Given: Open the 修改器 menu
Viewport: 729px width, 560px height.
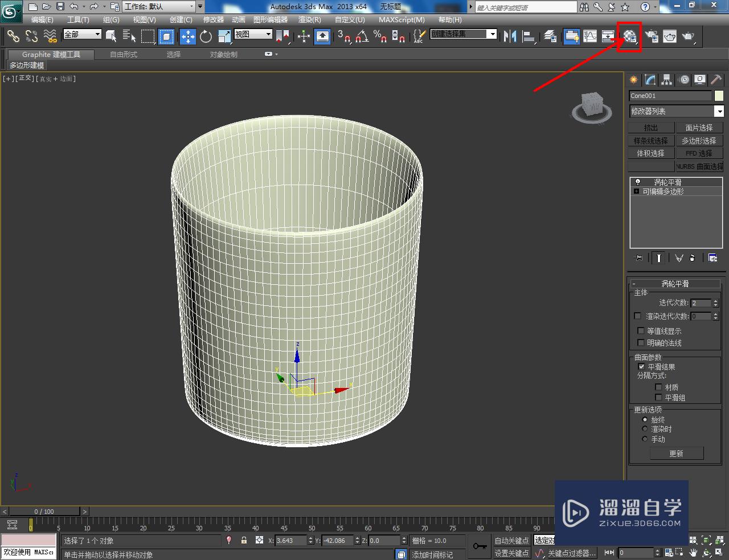Looking at the screenshot, I should [214, 19].
